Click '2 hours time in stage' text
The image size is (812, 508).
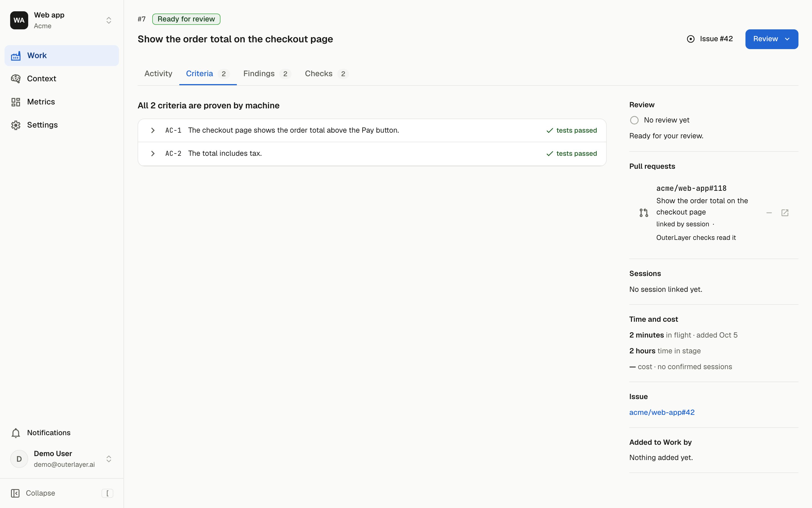pos(665,351)
